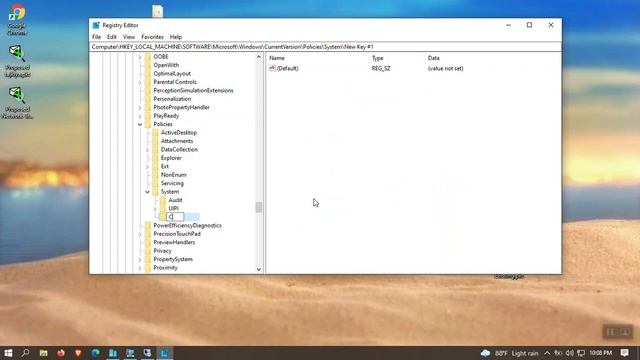Open File Explorer from the taskbar
640x360 pixels.
(x=43, y=353)
